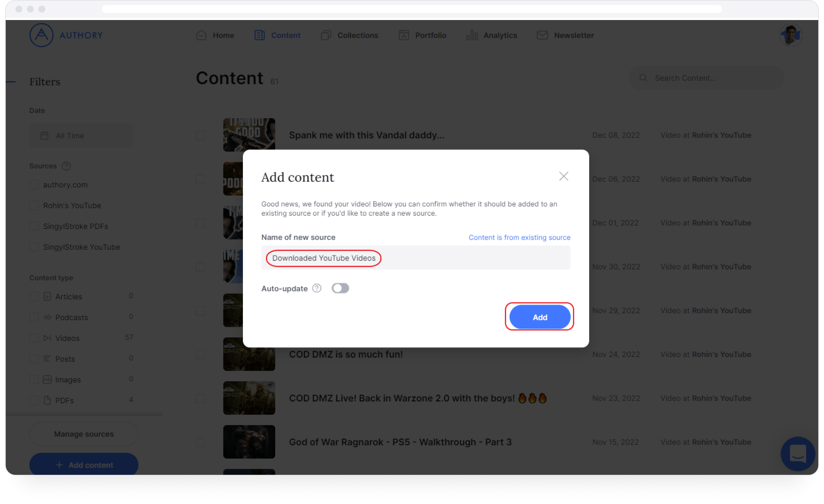Screen dimensions: 824x504
Task: Open the Portfolio navigation icon
Action: (404, 35)
